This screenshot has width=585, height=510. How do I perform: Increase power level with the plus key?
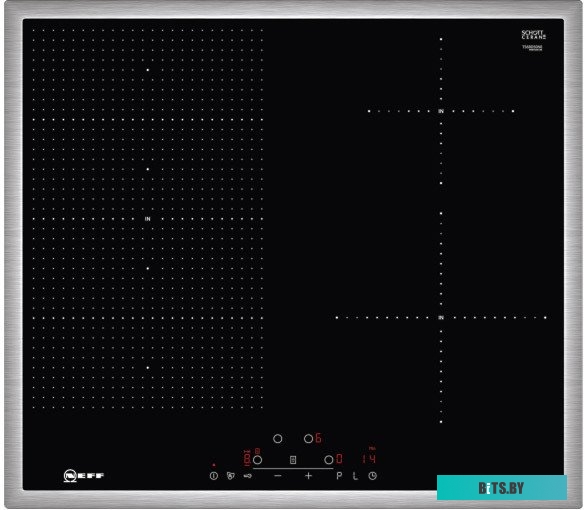(308, 476)
